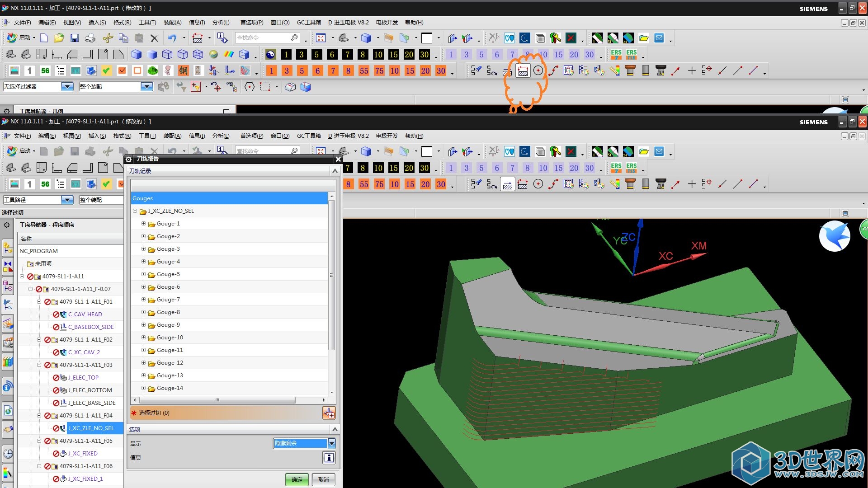Viewport: 868px width, 488px height.
Task: Click the green 56 icon in top window
Action: tap(45, 70)
